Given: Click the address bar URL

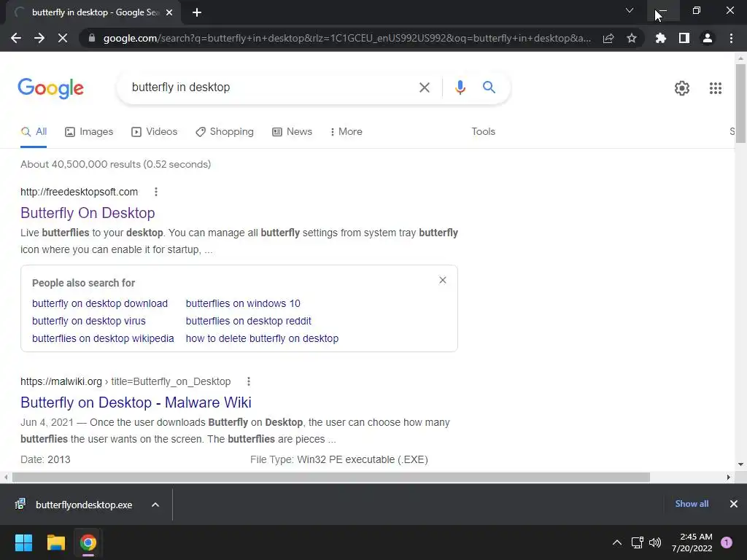Looking at the screenshot, I should [347, 38].
